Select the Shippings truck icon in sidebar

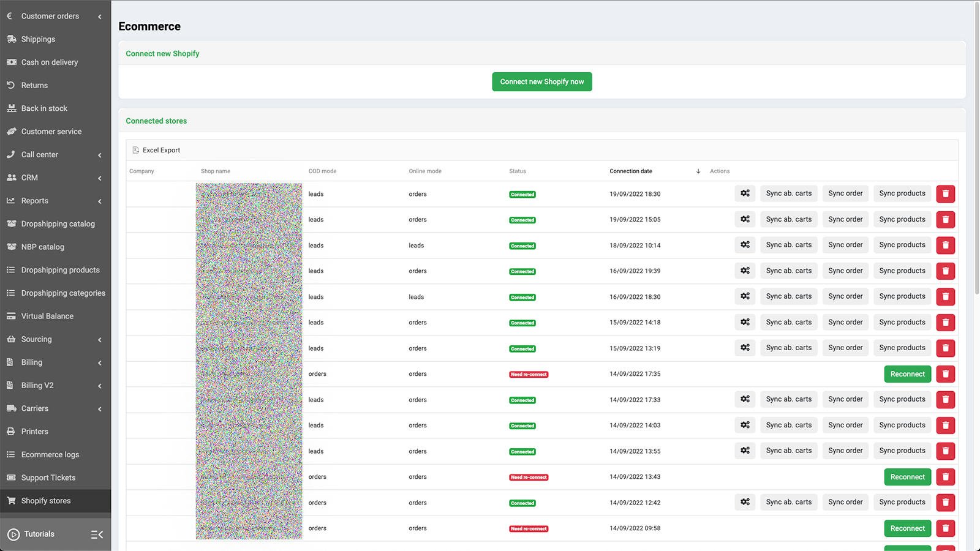pyautogui.click(x=12, y=39)
